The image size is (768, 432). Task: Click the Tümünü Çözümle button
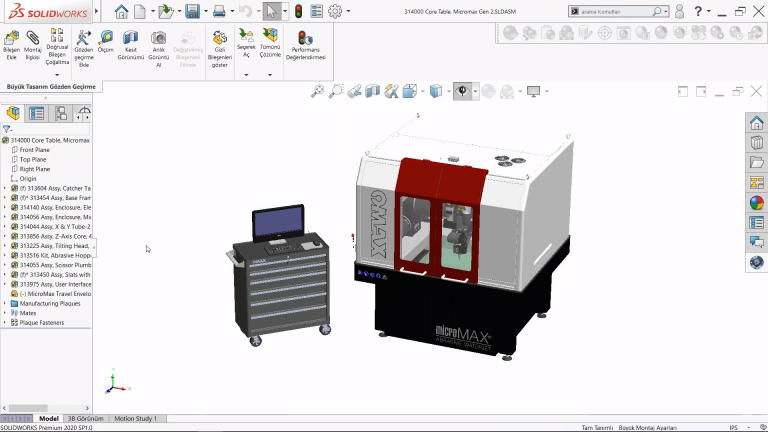270,38
